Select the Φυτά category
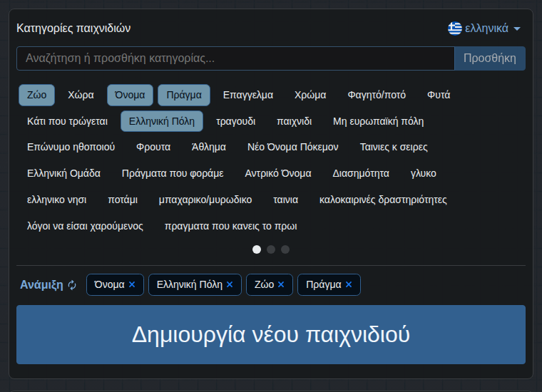Viewport: 542px width, 392px height. (x=439, y=95)
